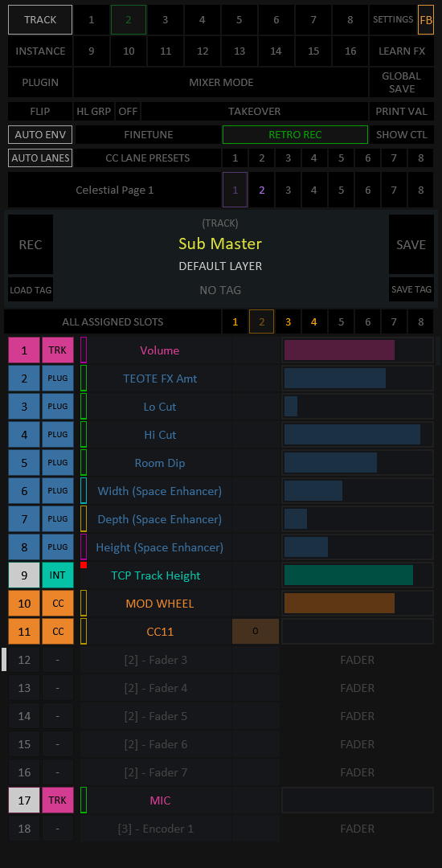
Task: Select the TRACK mode button
Action: tap(40, 20)
